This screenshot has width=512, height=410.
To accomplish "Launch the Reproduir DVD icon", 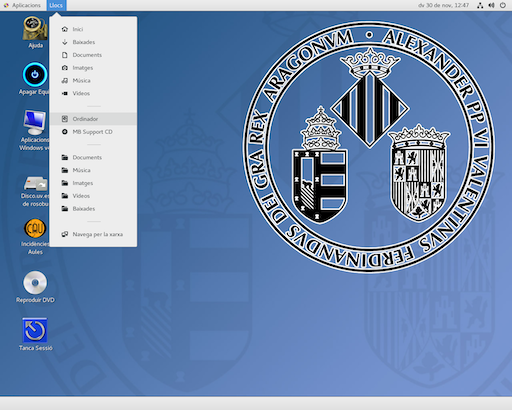I will (x=35, y=283).
